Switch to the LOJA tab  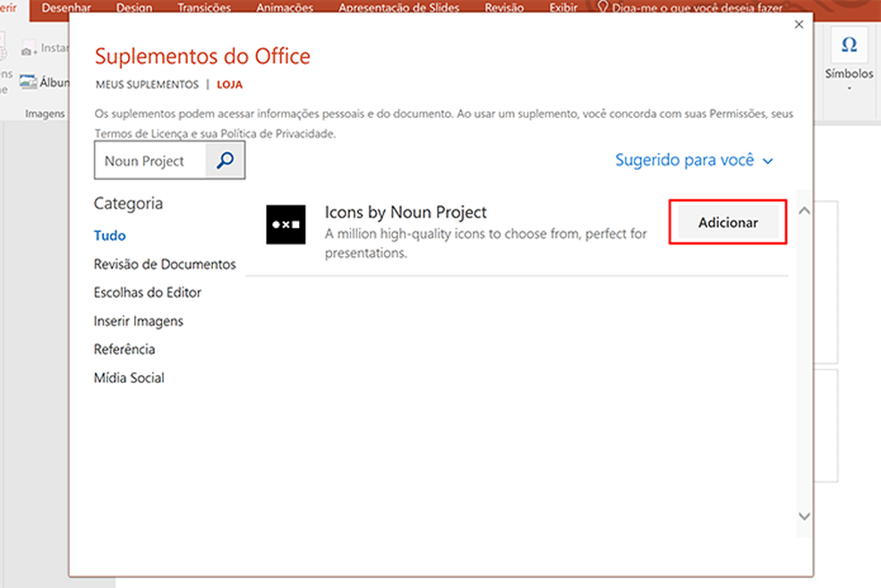(x=229, y=84)
